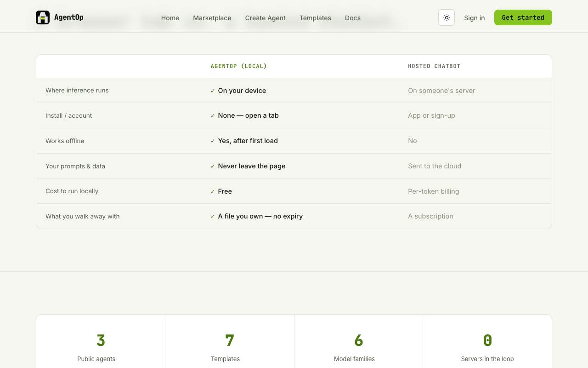The image size is (588, 368).
Task: Open the Home nav link
Action: tap(170, 18)
